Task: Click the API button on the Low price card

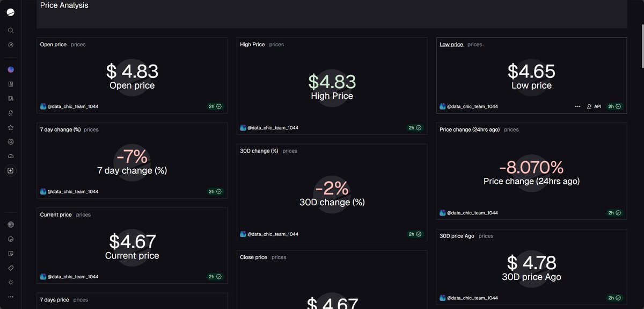Action: [594, 106]
